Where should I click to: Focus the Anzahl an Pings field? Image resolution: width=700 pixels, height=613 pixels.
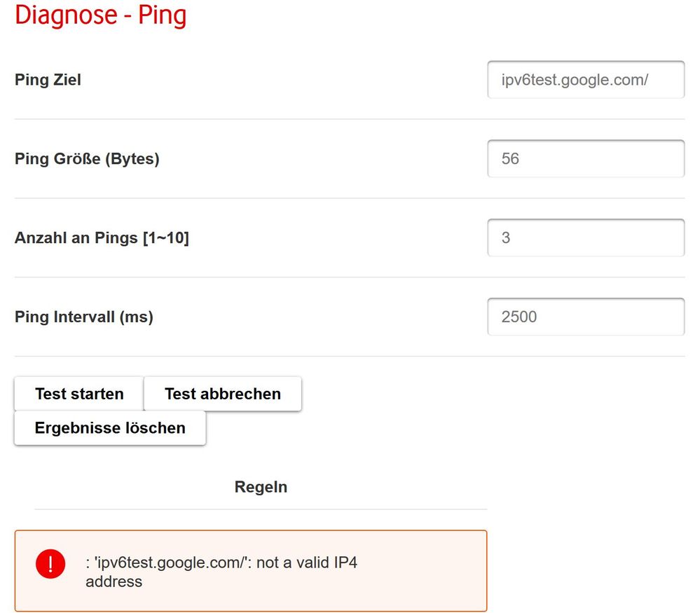(586, 237)
